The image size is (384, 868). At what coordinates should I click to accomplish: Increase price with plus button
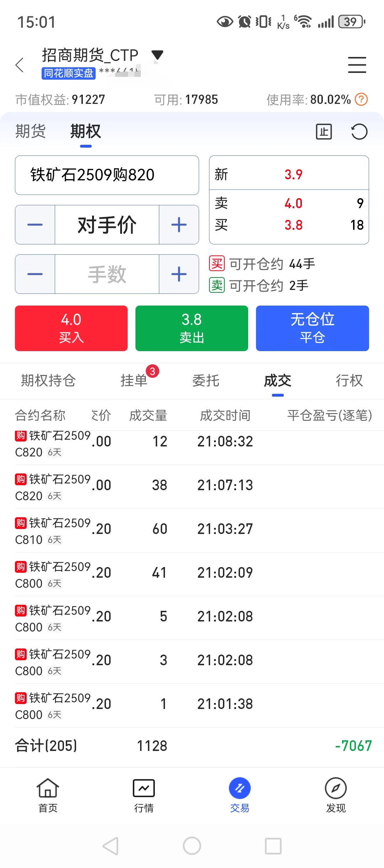179,224
